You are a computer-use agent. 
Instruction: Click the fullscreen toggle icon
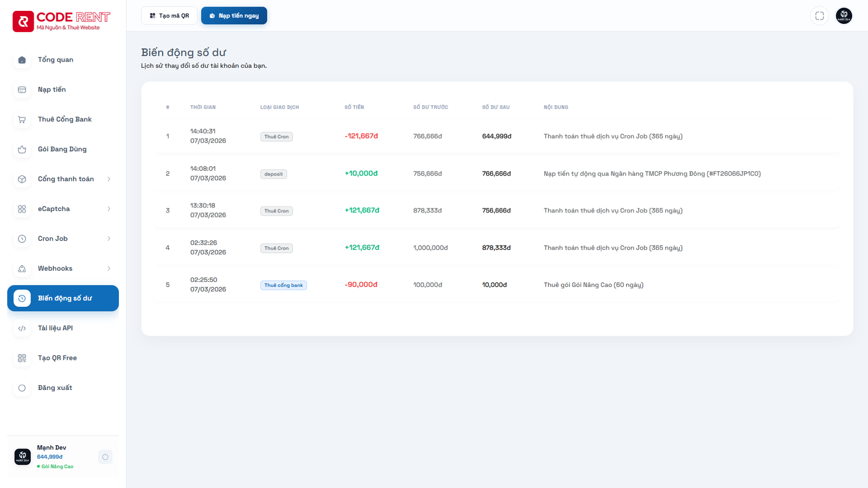pyautogui.click(x=819, y=16)
